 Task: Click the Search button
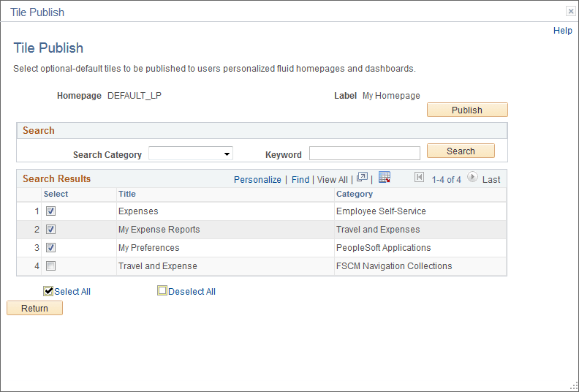coord(461,151)
